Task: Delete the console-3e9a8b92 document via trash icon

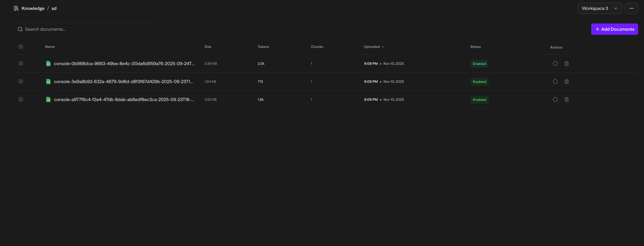Action: (x=567, y=82)
